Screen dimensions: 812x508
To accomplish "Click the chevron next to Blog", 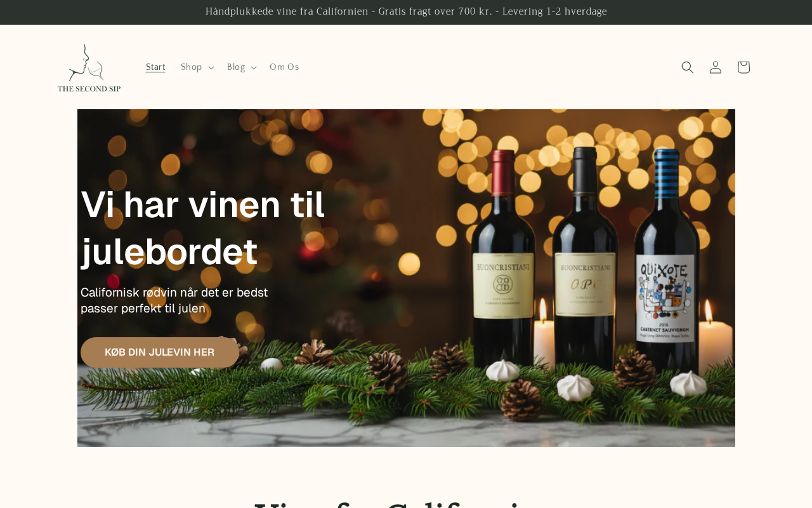I will (x=254, y=68).
